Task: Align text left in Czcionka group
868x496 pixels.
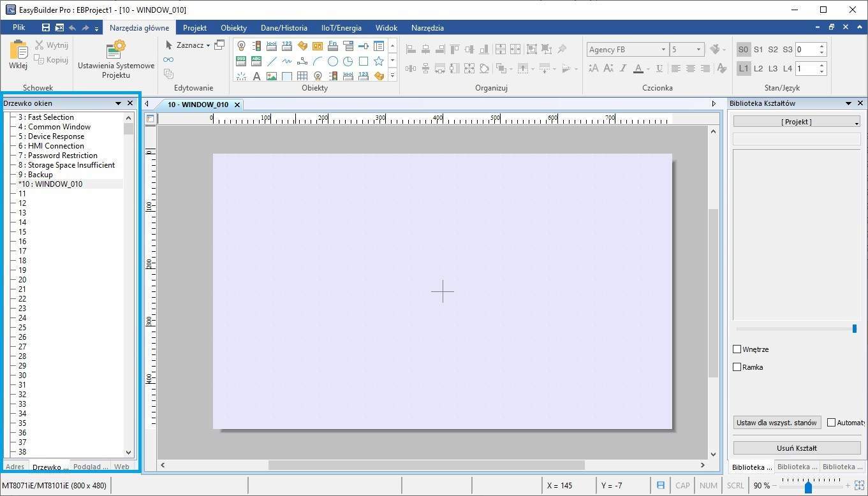Action: tap(676, 68)
